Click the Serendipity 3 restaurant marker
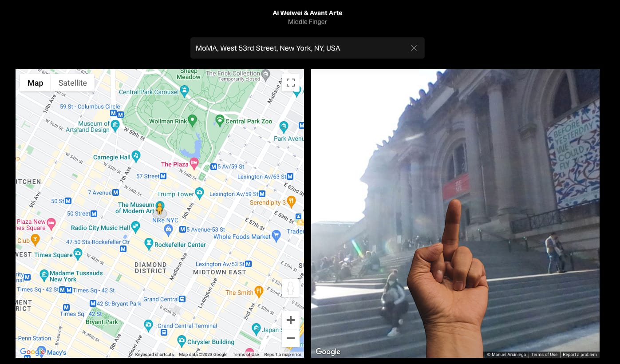Screen dimensions: 620x364 pyautogui.click(x=291, y=201)
